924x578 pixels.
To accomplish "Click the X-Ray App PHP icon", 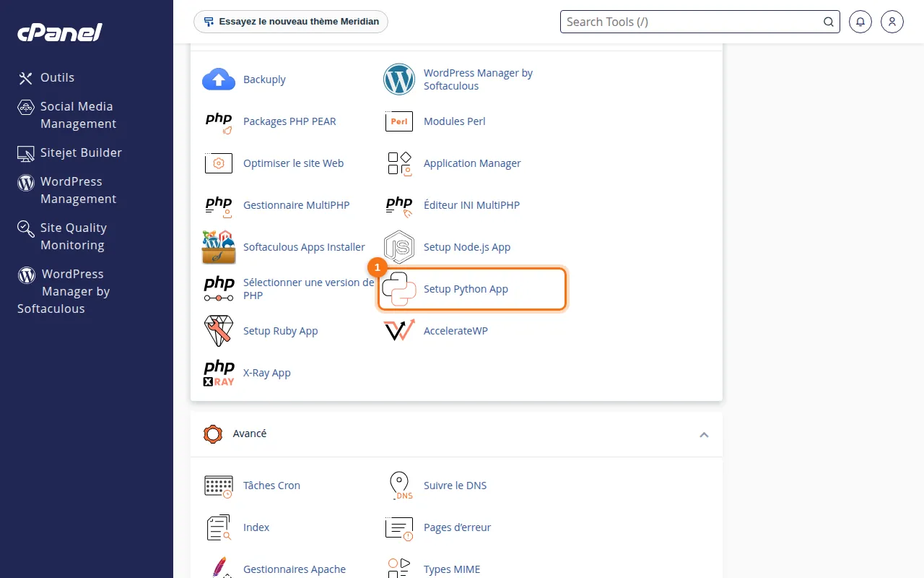I will pos(219,373).
